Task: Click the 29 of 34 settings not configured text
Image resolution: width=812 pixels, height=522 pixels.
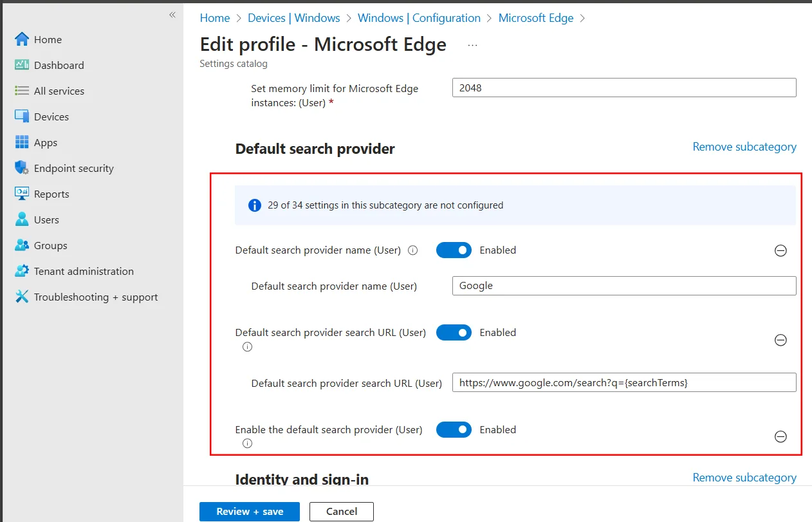Action: (x=385, y=205)
